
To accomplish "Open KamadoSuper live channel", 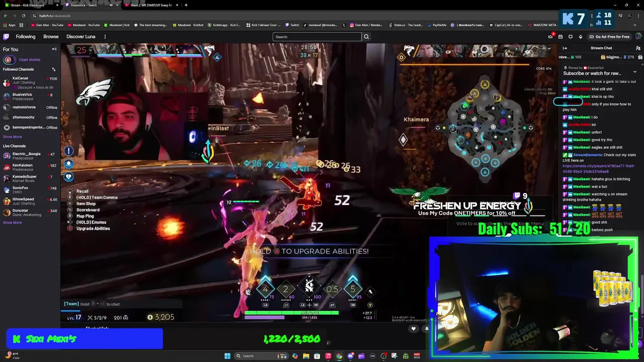I will (30, 178).
